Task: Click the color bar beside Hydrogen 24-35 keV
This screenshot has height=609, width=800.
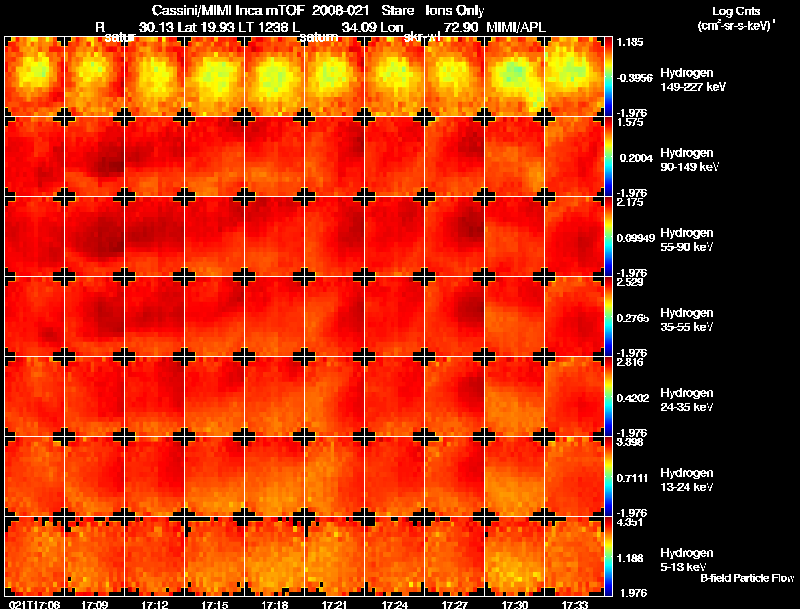Action: tap(608, 397)
